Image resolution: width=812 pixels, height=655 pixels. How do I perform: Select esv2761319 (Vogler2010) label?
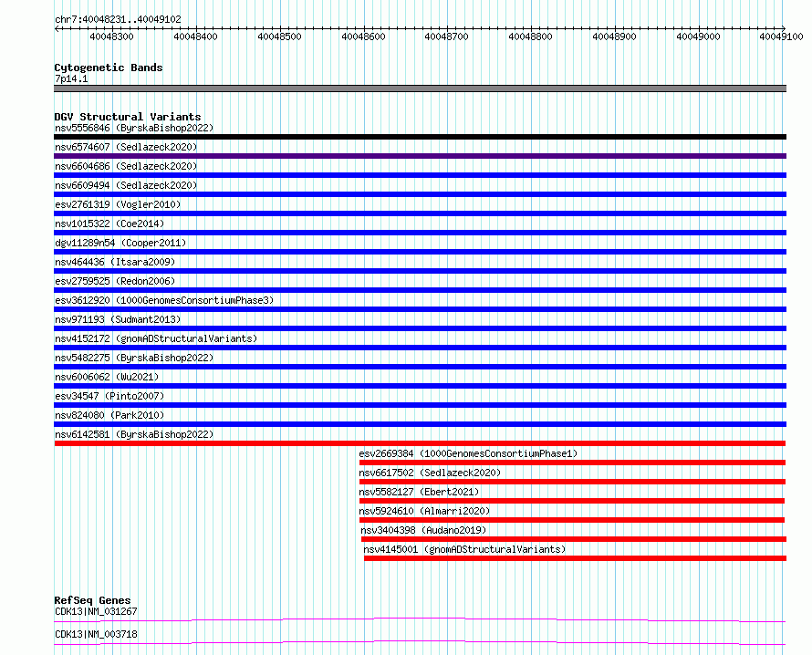click(x=118, y=204)
